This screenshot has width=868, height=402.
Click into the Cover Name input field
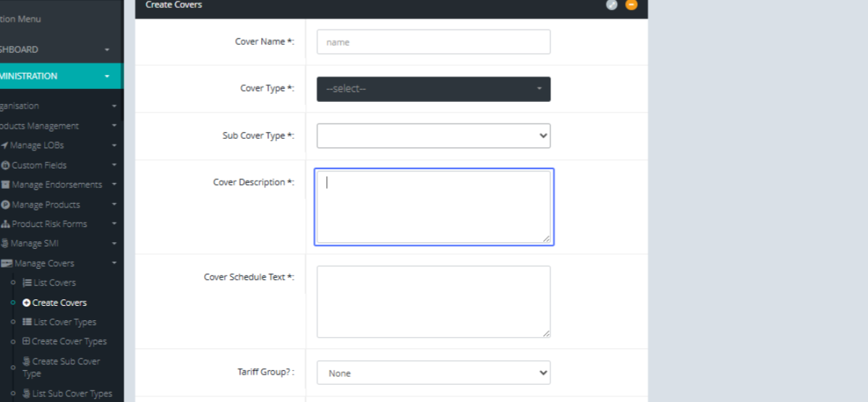click(x=433, y=42)
